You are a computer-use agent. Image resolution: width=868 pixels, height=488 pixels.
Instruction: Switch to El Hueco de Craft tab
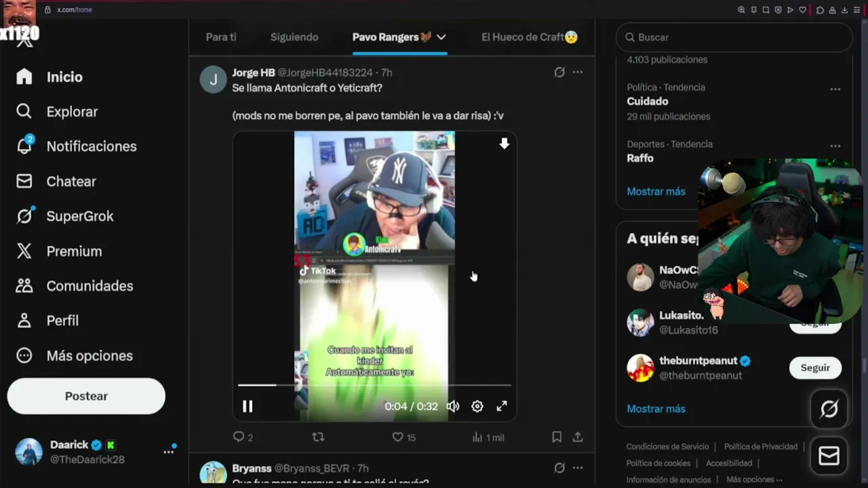530,37
